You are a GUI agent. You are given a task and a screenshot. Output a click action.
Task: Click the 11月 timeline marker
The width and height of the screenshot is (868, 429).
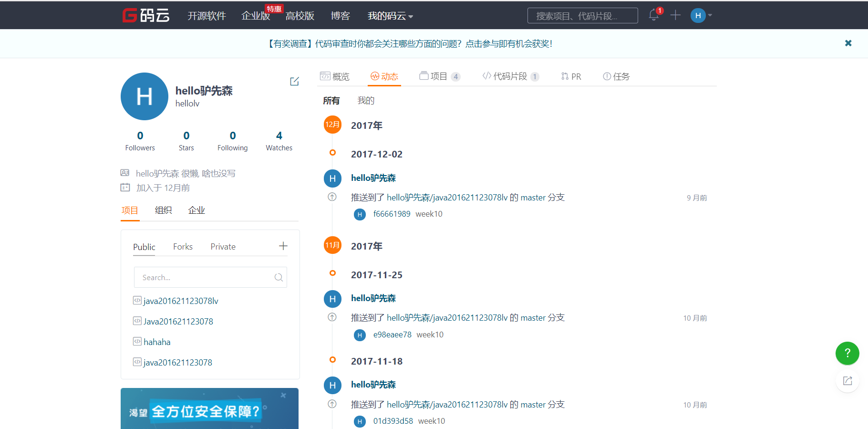pos(332,245)
